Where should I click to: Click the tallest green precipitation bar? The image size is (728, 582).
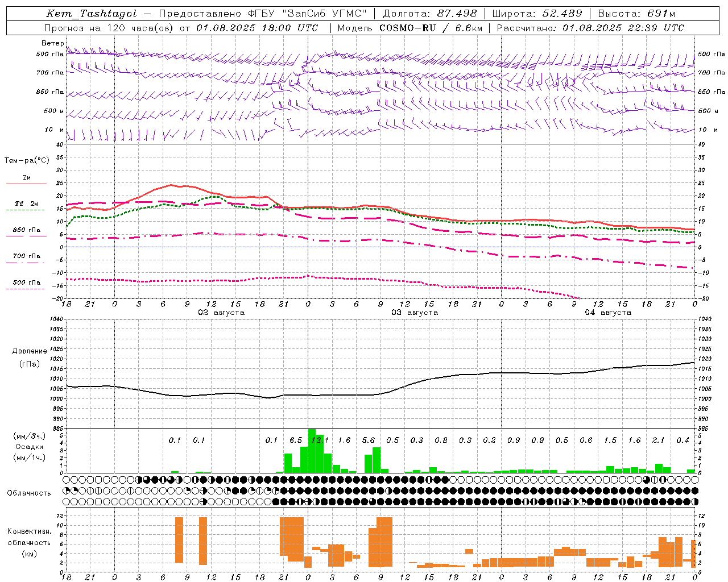tap(312, 451)
